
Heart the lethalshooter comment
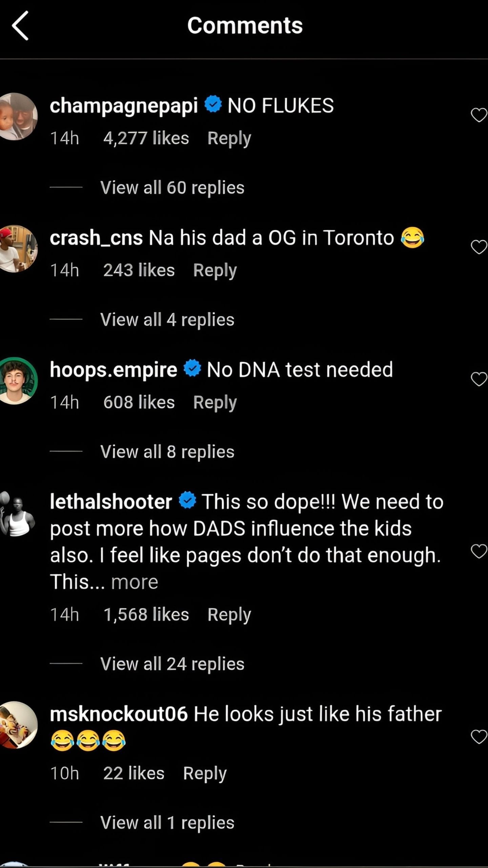click(479, 551)
